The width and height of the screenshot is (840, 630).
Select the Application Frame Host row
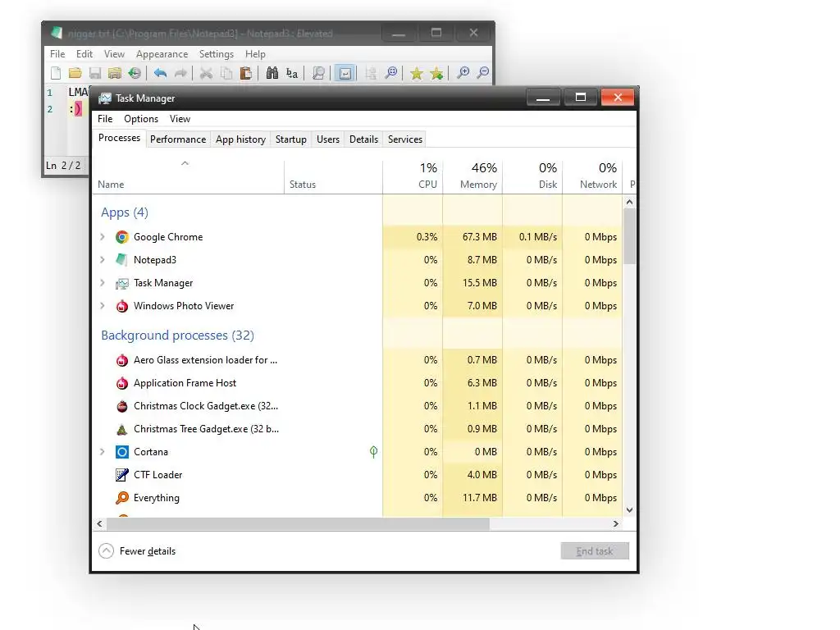(357, 383)
